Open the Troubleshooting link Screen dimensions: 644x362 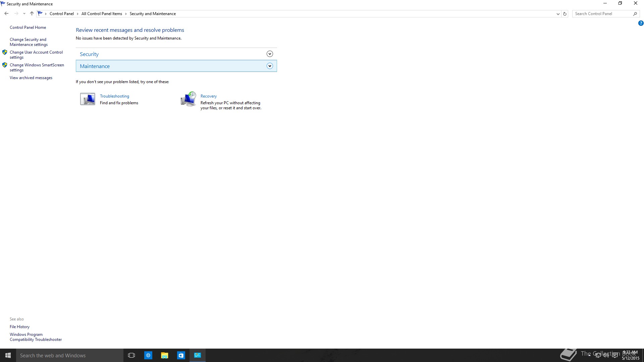[114, 96]
